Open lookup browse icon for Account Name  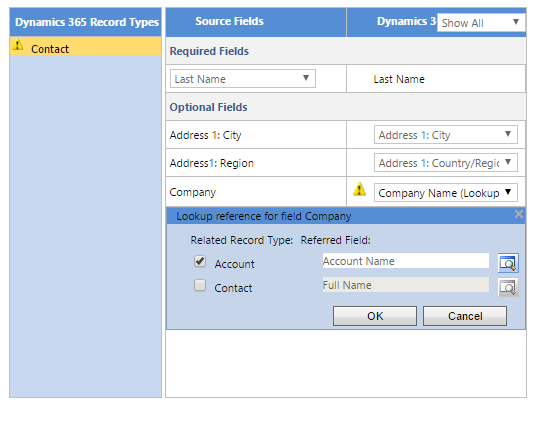[508, 263]
